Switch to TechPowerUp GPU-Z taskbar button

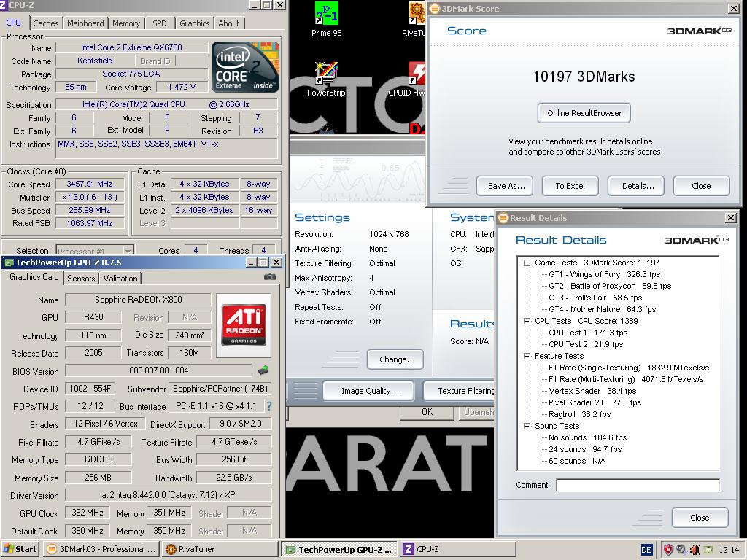pos(339,549)
